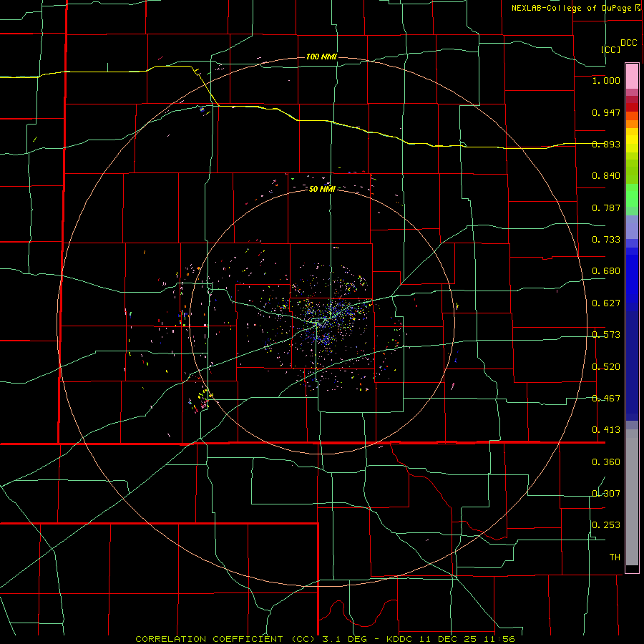Screen dimensions: 644x644
Task: Click the 1.000 color scale value
Action: [606, 80]
